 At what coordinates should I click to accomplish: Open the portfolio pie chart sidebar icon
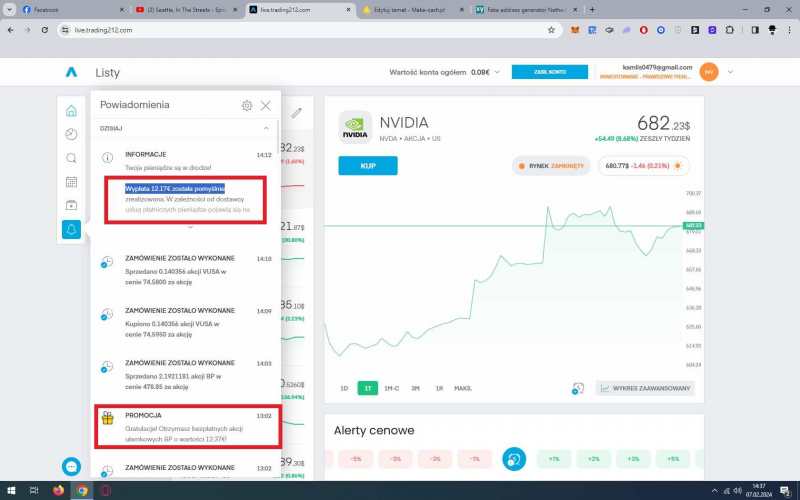click(x=71, y=134)
